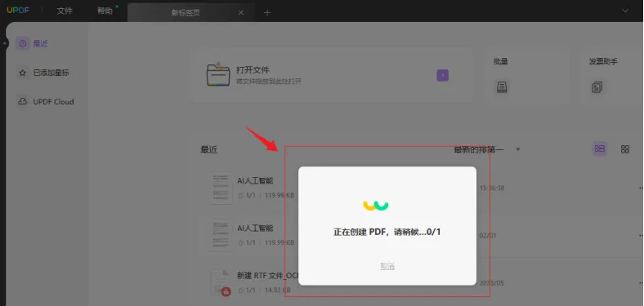Click the red lock badge on RTF file
This screenshot has height=306, width=644.
click(226, 291)
